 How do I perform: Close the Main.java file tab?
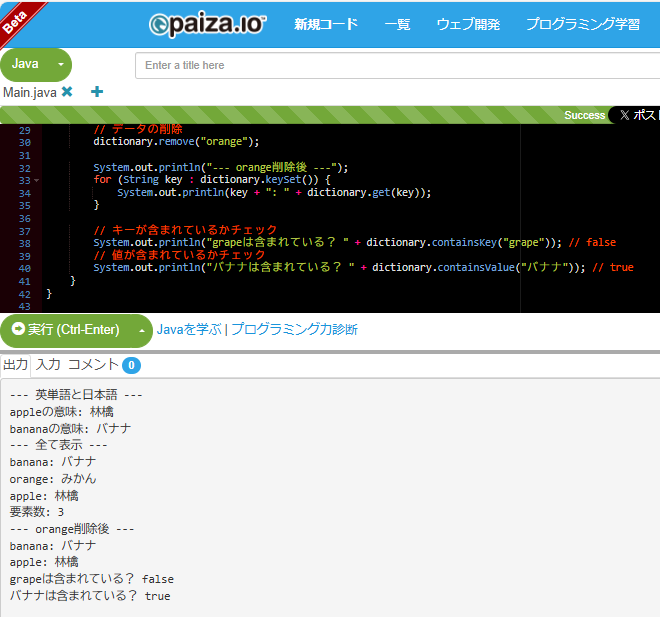point(67,92)
